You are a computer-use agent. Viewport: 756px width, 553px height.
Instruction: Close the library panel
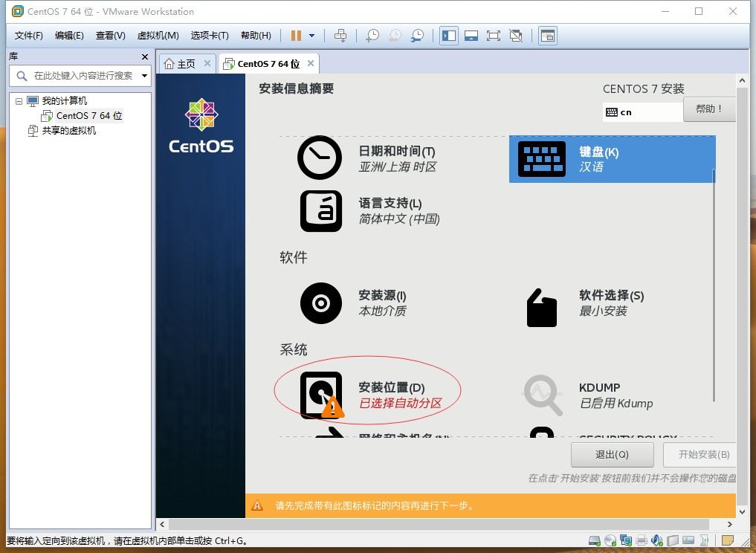[x=145, y=57]
